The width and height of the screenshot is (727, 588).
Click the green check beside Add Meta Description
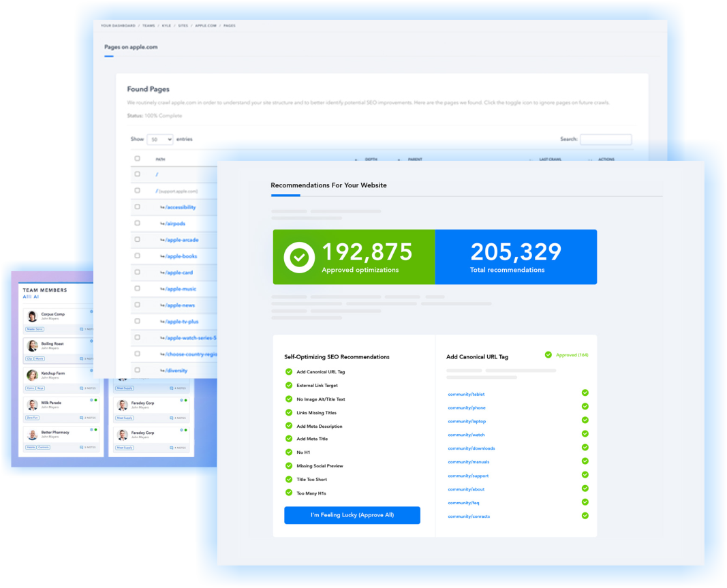coord(289,425)
